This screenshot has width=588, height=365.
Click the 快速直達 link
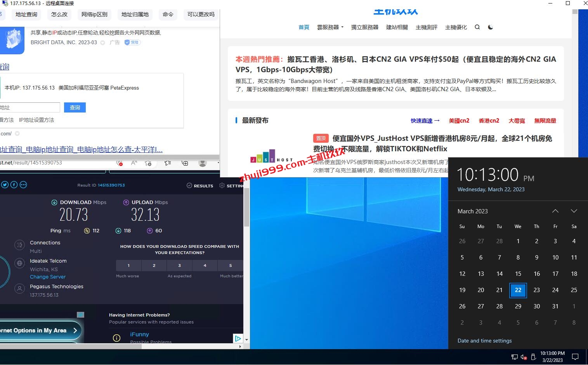click(x=425, y=121)
